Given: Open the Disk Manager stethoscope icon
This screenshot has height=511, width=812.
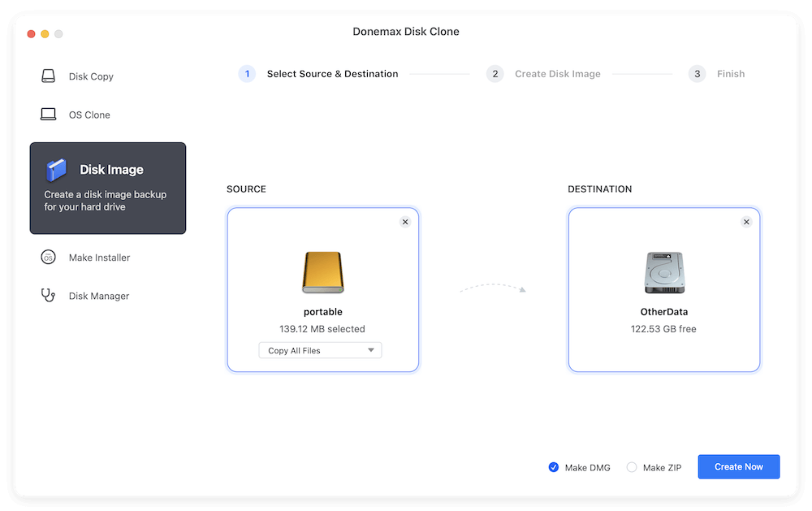Looking at the screenshot, I should pos(49,296).
